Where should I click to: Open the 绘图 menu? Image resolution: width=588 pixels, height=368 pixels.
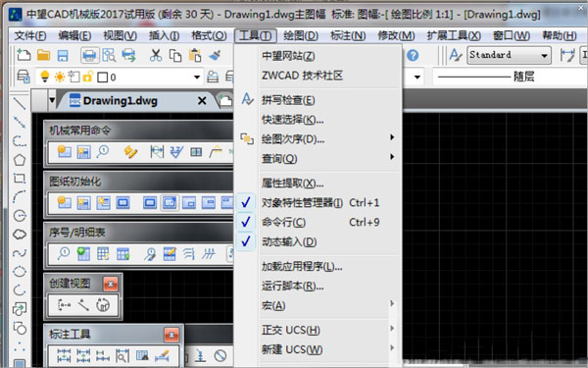coord(301,35)
